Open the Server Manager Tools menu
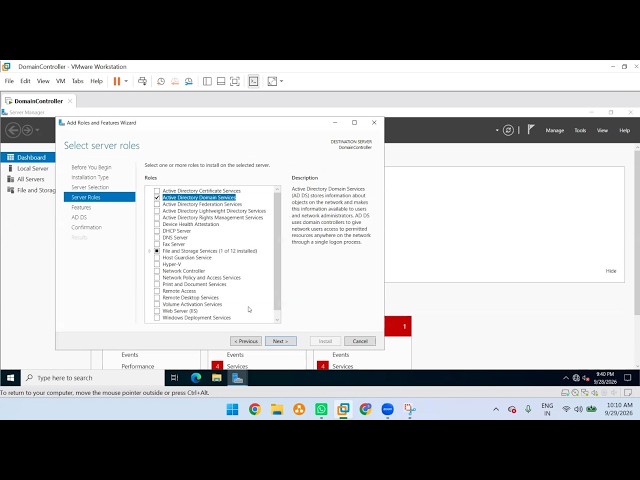 coord(580,131)
